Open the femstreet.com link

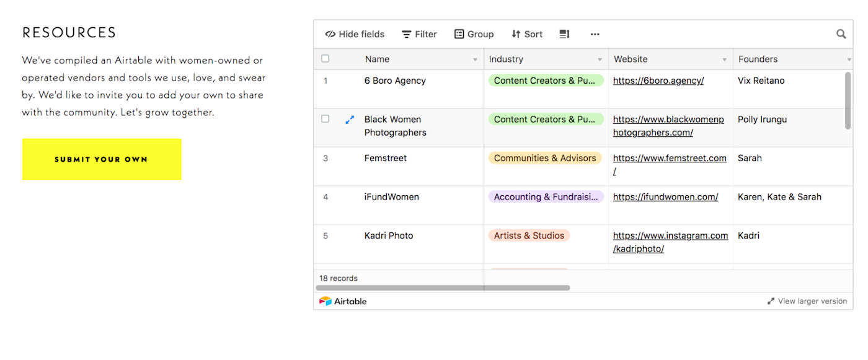point(670,165)
